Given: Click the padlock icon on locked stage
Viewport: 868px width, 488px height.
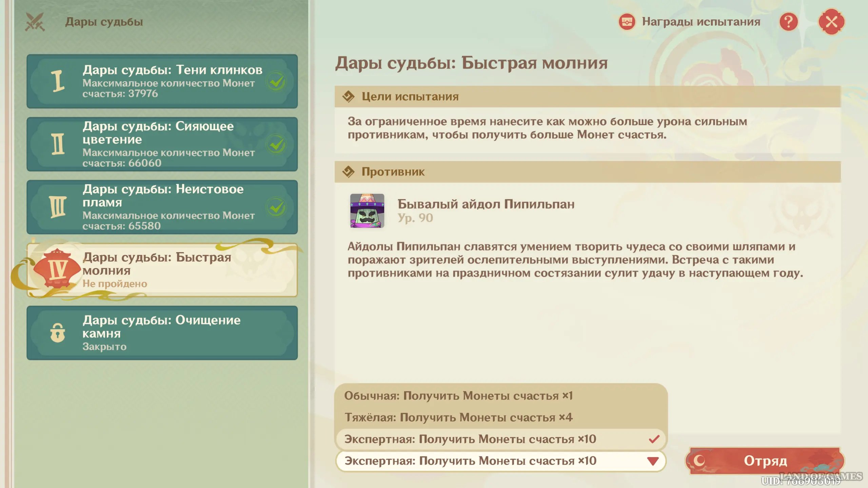Looking at the screenshot, I should 58,333.
